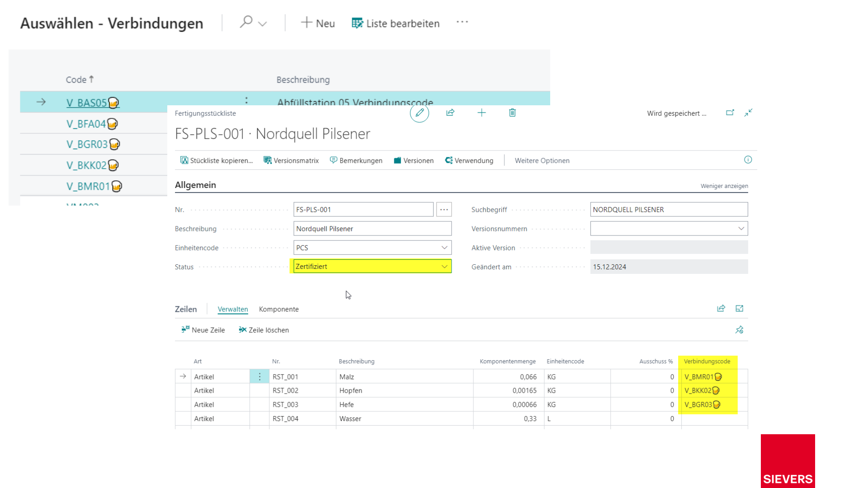Click the Art cell Artikel in Hefe row
868x488 pixels.
pyautogui.click(x=220, y=404)
